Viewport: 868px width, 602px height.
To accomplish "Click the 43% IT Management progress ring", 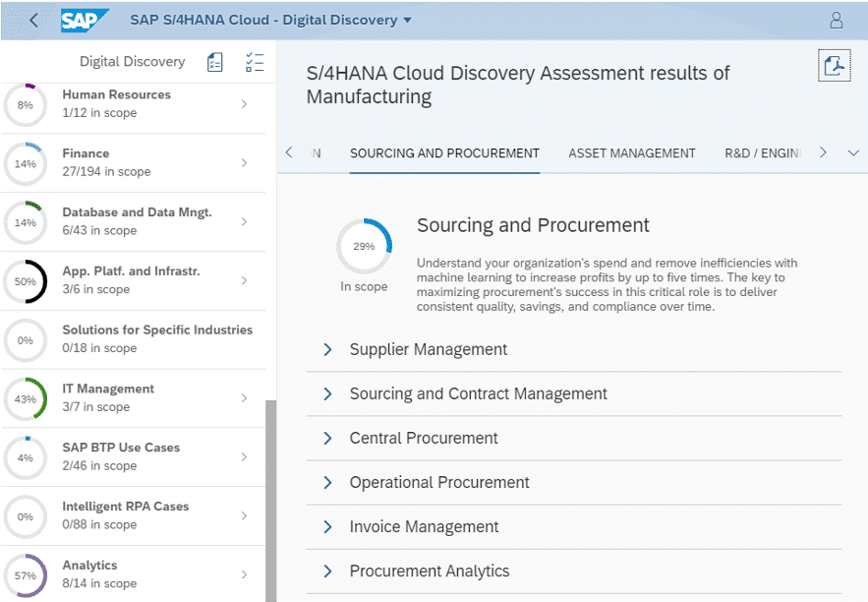I will click(26, 398).
